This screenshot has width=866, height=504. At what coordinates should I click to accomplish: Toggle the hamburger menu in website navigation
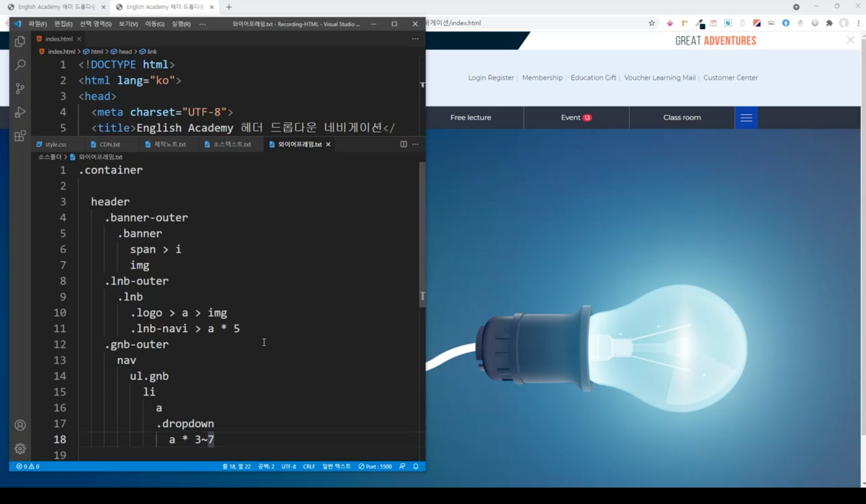click(x=746, y=118)
